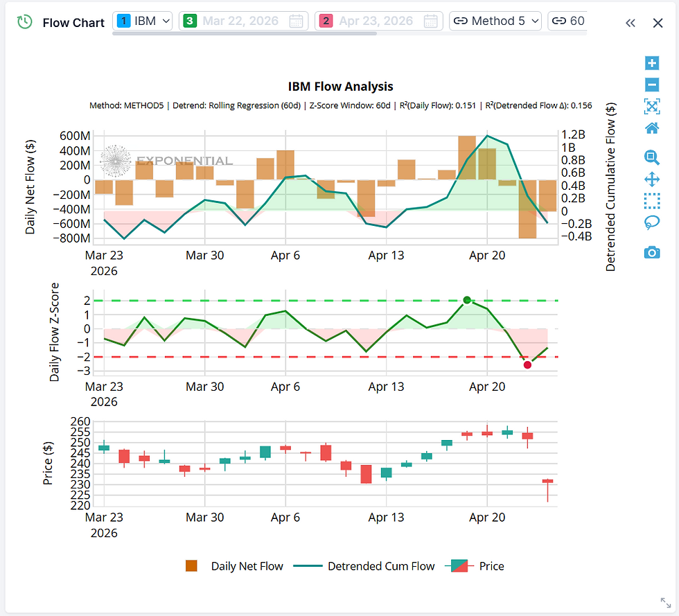Open the Method 5 dropdown
This screenshot has height=616, width=679.
pos(495,21)
